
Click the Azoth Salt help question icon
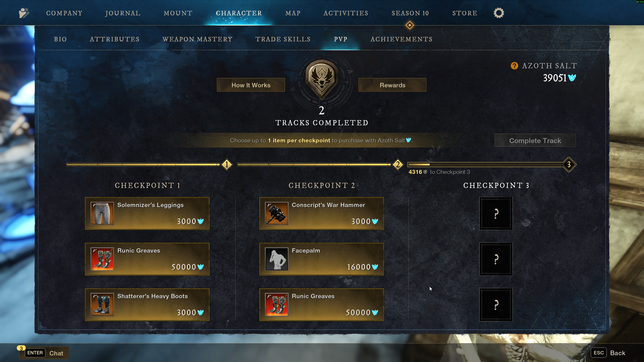tap(514, 66)
